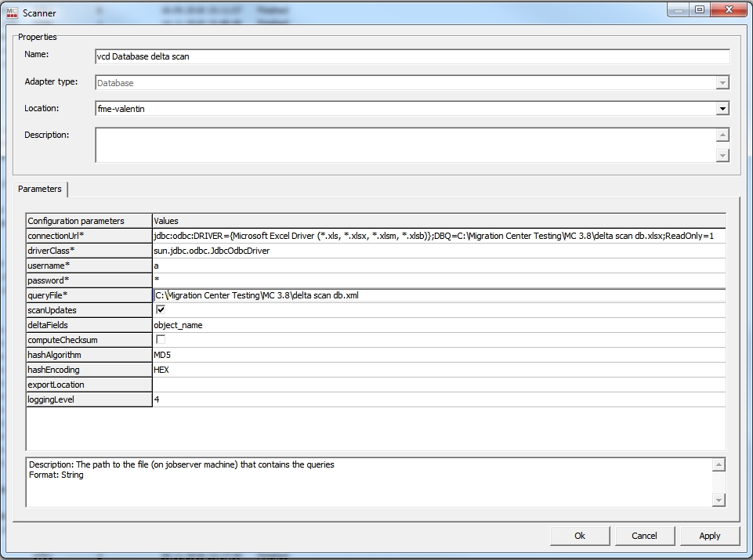
Task: Expand the Adapter type dropdown
Action: [722, 83]
